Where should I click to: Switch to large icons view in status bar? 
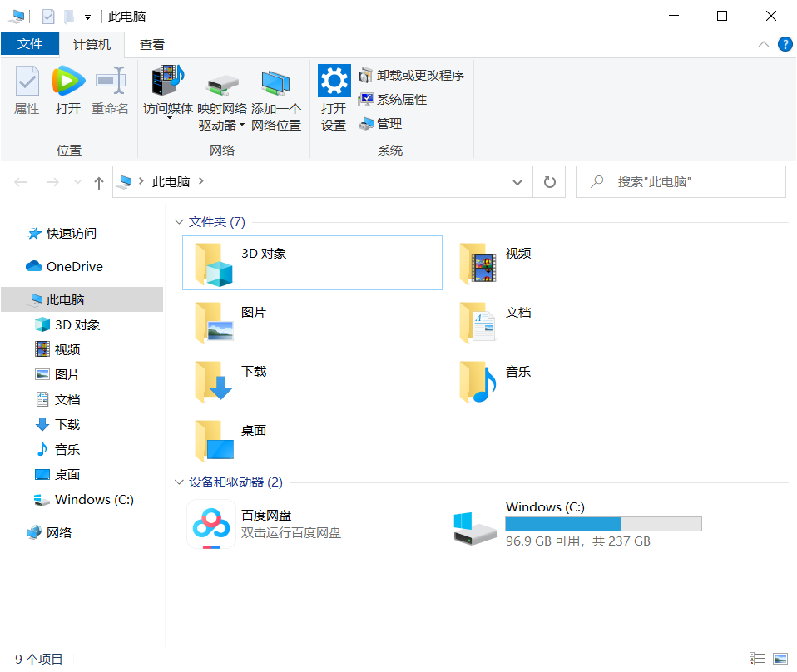click(x=780, y=659)
